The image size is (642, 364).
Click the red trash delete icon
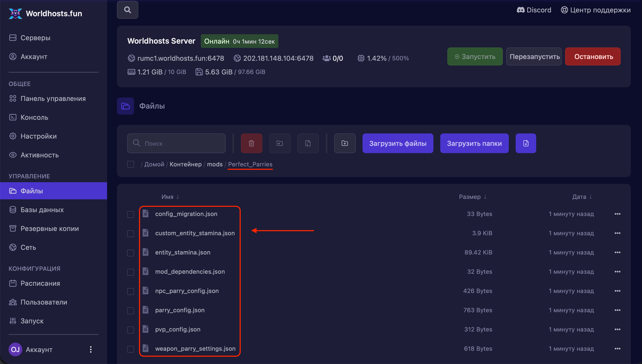tap(251, 143)
